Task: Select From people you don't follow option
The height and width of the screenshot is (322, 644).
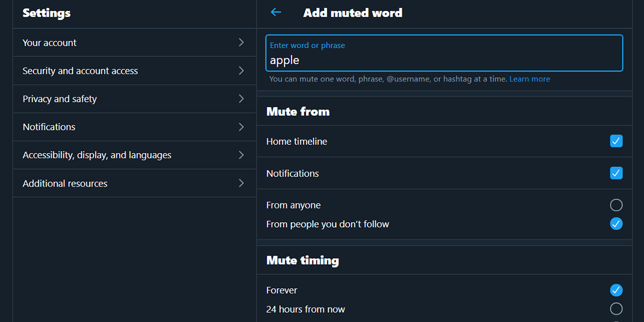Action: click(x=616, y=224)
